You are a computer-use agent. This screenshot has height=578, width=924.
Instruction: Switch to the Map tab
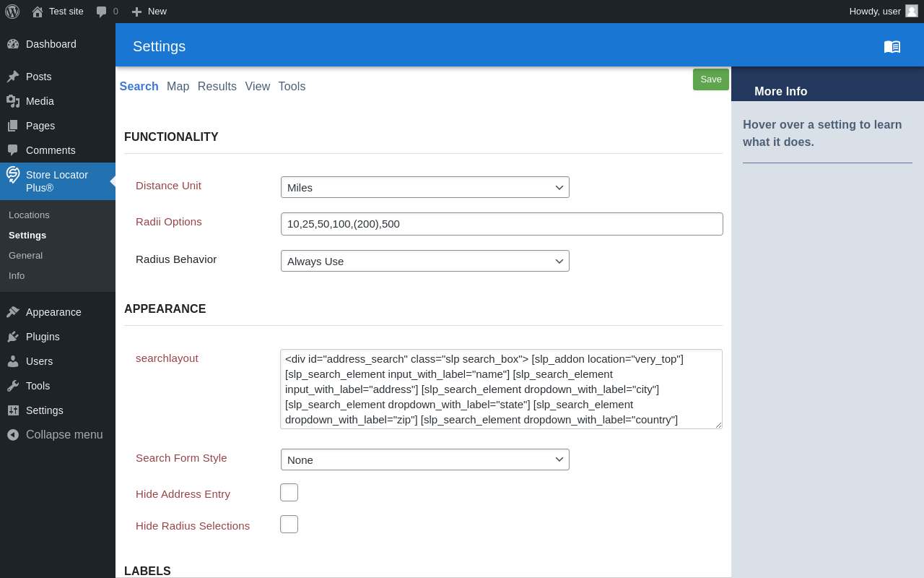178,87
